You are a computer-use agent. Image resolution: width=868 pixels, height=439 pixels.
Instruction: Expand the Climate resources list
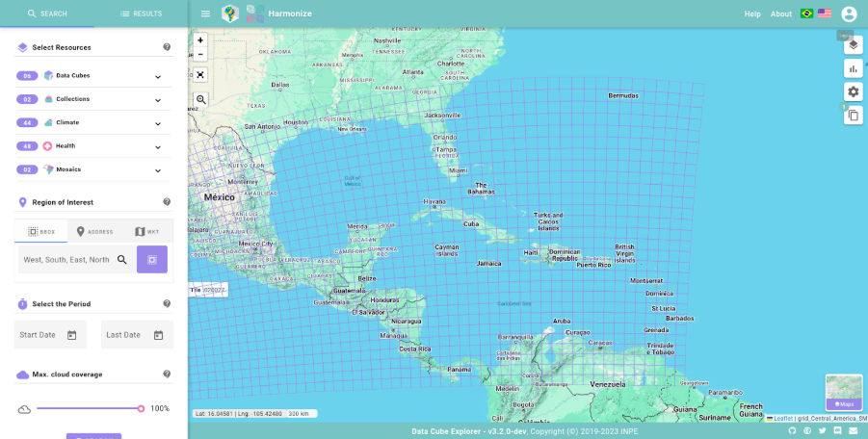click(x=158, y=123)
